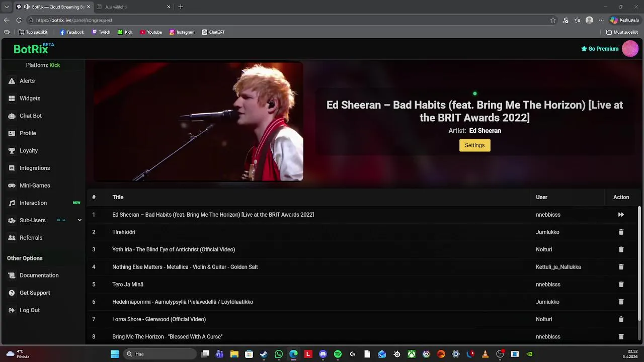
Task: Open the Mini-Games section
Action: [35, 186]
